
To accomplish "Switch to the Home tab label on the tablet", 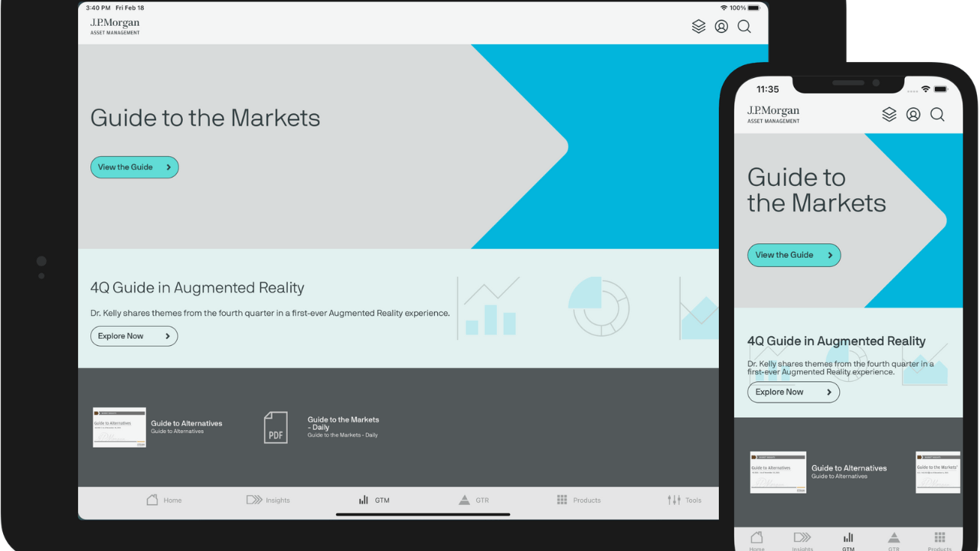I will pos(172,500).
